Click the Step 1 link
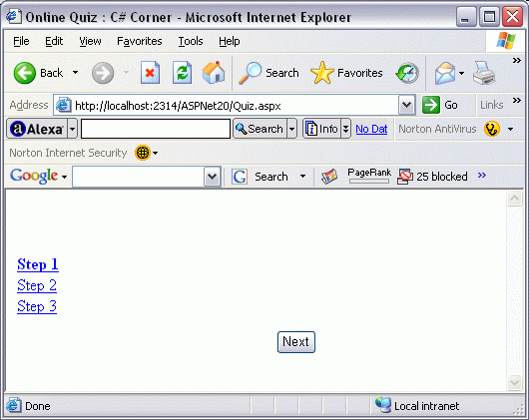This screenshot has width=529, height=420. click(38, 264)
